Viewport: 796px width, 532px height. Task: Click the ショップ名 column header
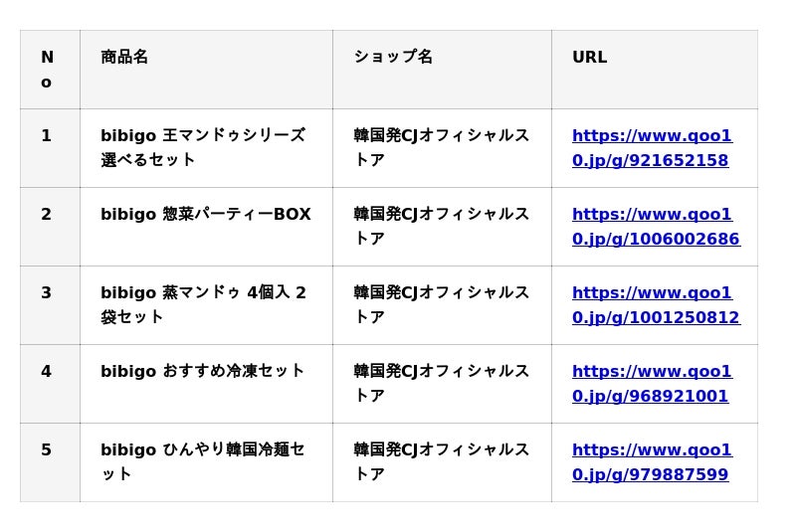[x=393, y=58]
